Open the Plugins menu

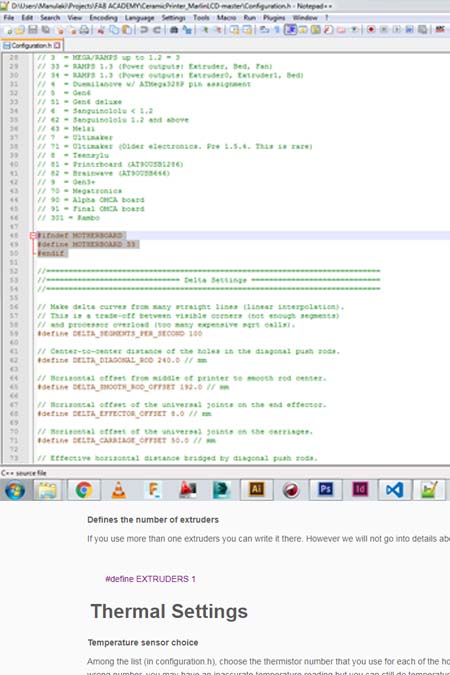coord(274,18)
